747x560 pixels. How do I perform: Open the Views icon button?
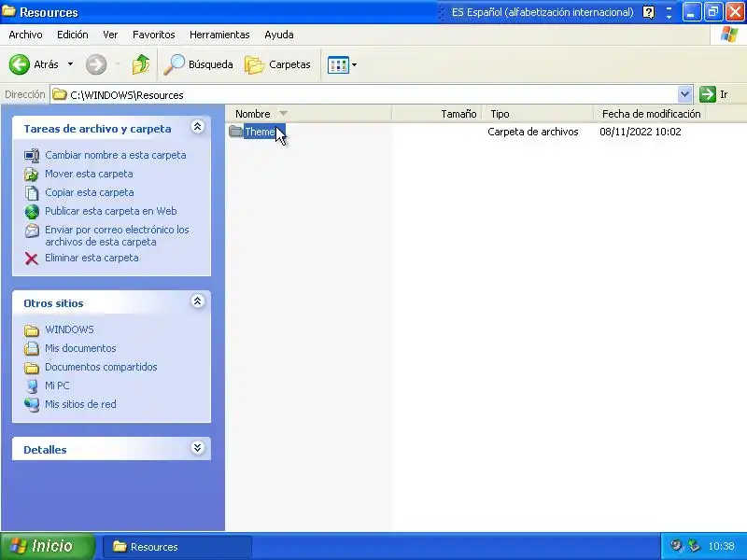(x=338, y=64)
